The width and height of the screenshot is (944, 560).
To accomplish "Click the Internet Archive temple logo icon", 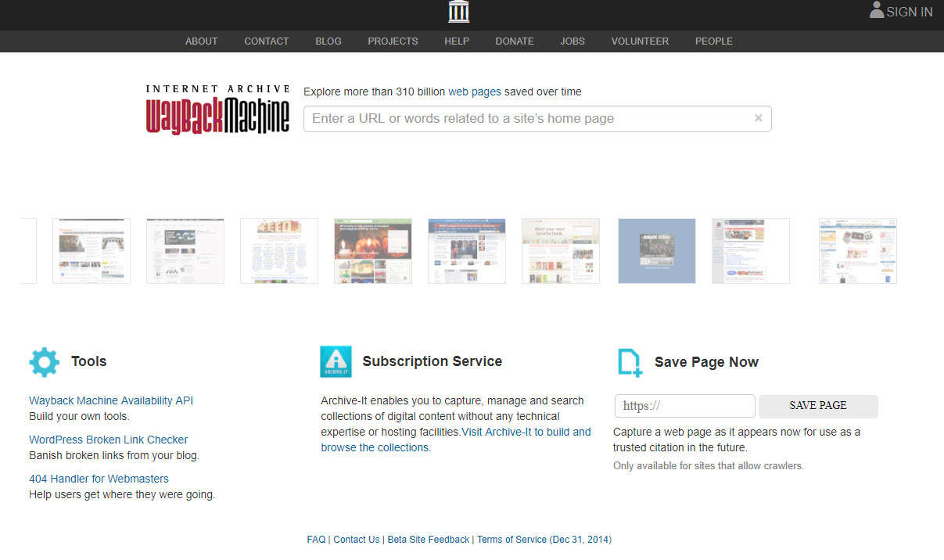I will (x=459, y=12).
